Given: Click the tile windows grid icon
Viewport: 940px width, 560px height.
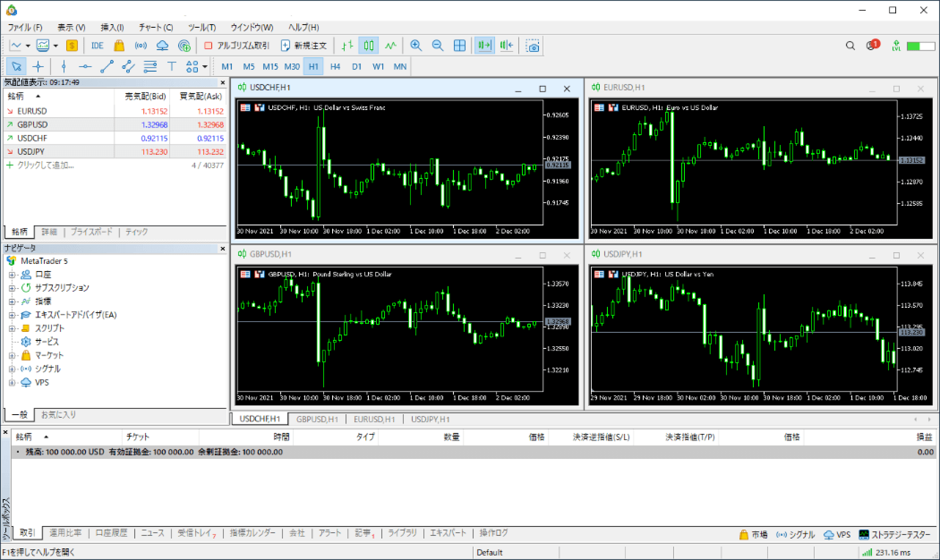Looking at the screenshot, I should (x=459, y=46).
